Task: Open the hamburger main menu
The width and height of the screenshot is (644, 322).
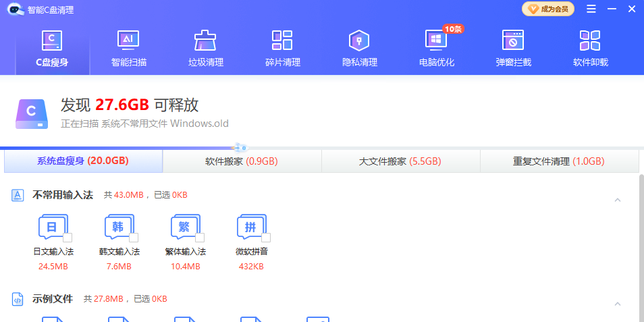Action: tap(591, 9)
